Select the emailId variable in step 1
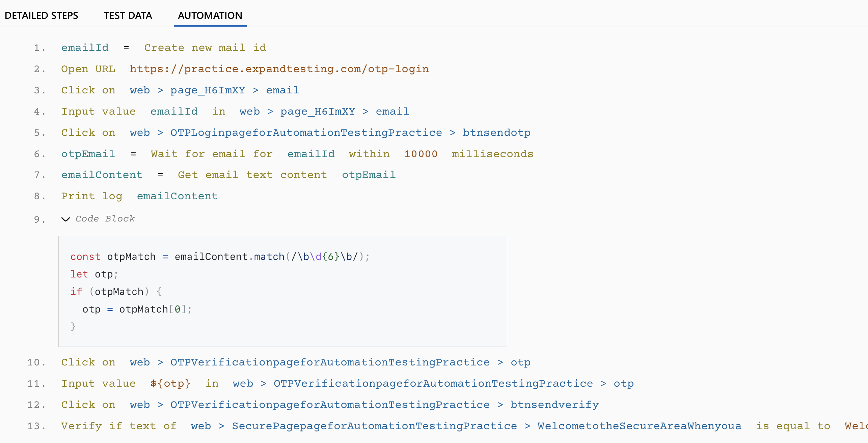Viewport: 868px width, 443px height. click(x=85, y=47)
